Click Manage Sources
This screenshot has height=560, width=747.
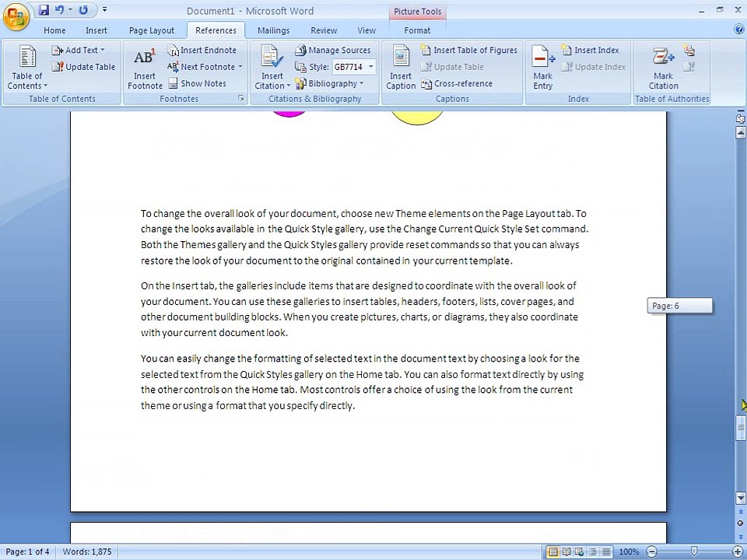tap(332, 50)
